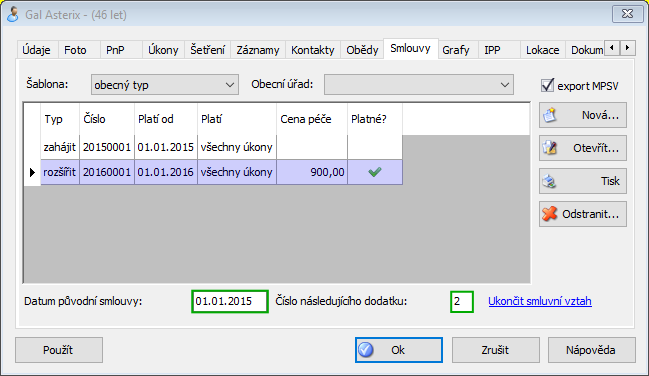Go to the Záznamy tab
649x376 pixels.
[258, 50]
